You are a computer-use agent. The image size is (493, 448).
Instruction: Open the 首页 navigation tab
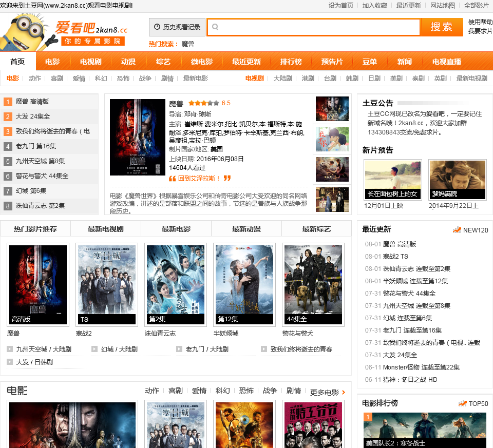coord(17,61)
